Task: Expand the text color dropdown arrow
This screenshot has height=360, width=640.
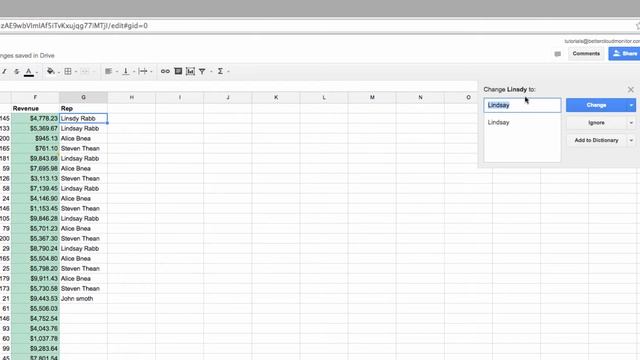Action: point(37,72)
